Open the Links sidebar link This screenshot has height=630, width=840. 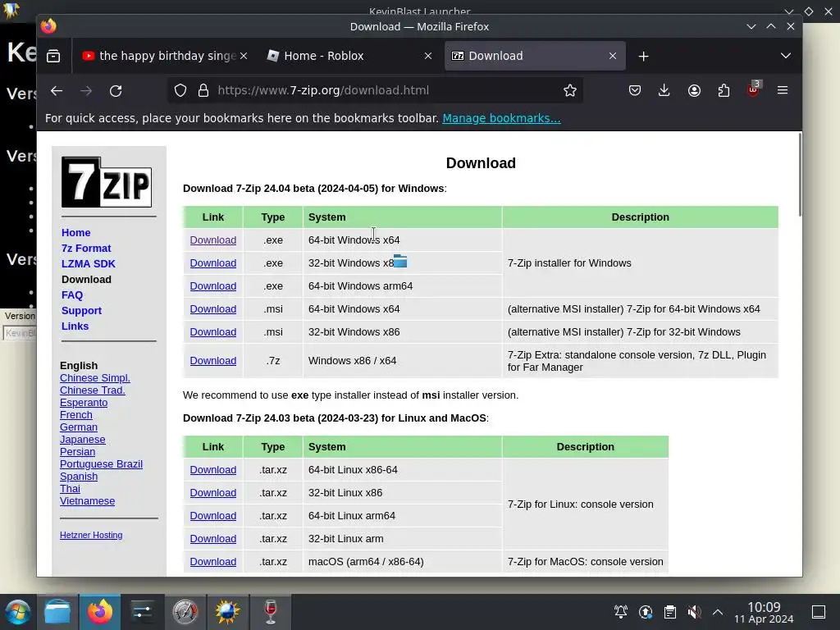(x=75, y=326)
